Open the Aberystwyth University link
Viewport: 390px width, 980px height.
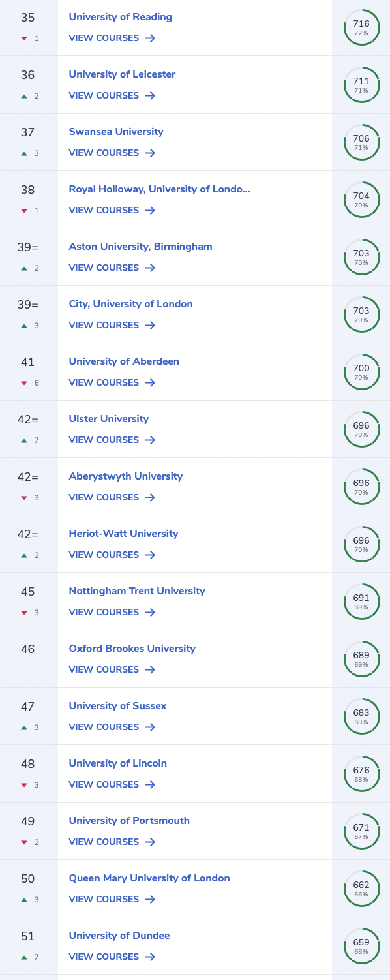click(x=126, y=476)
